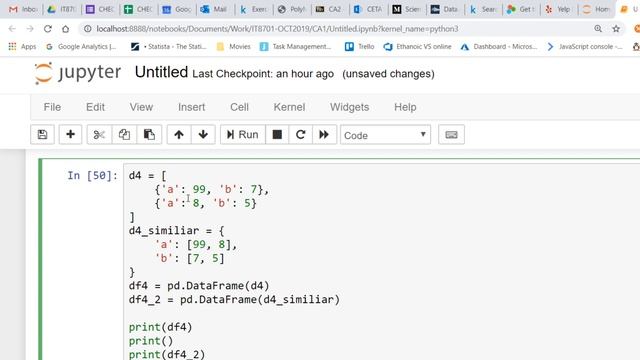Open the Cell menu
The height and width of the screenshot is (360, 640).
(x=239, y=107)
